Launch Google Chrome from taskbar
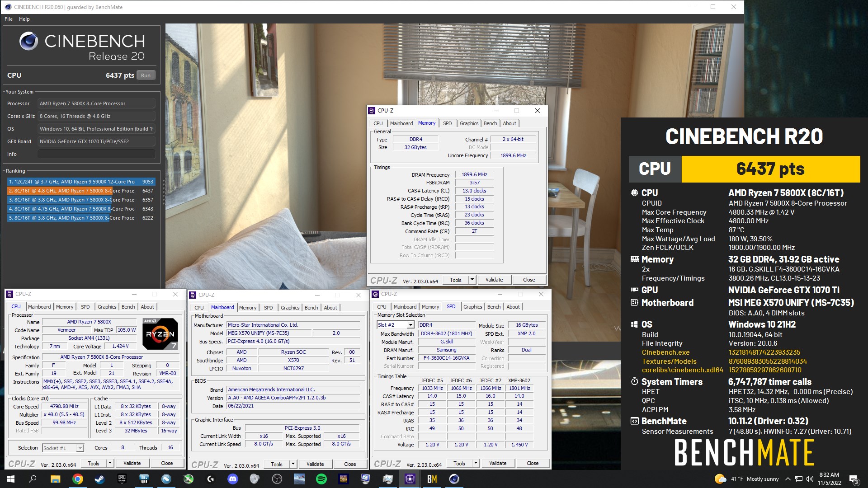 point(78,479)
